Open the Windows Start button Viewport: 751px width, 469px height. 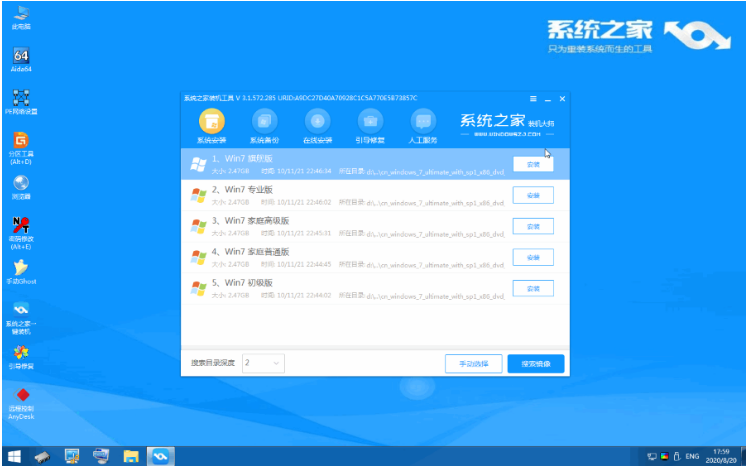13,457
